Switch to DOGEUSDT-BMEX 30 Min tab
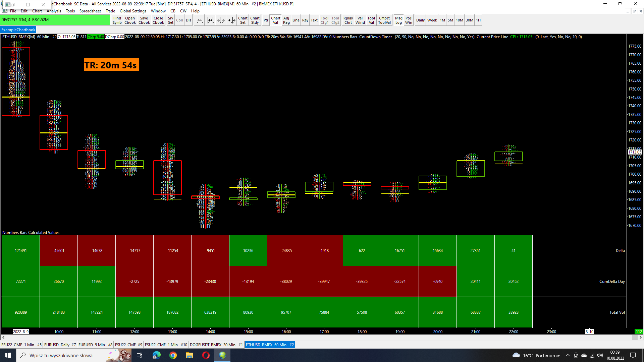Screen dimensions: 644x362 [216, 345]
